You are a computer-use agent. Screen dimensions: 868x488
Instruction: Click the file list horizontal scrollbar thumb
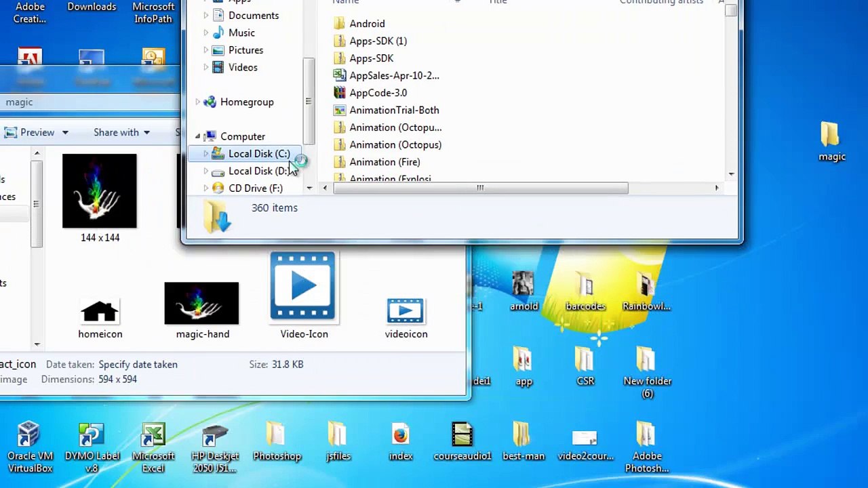[x=480, y=188]
